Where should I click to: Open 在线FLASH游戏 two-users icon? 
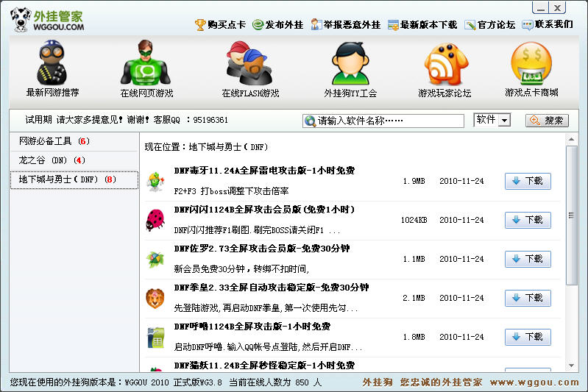(249, 63)
